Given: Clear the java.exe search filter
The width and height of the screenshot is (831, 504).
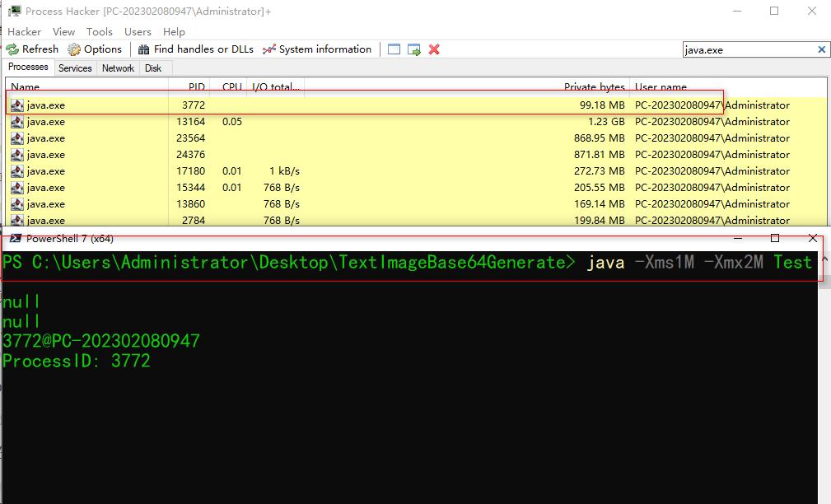Looking at the screenshot, I should click(821, 49).
